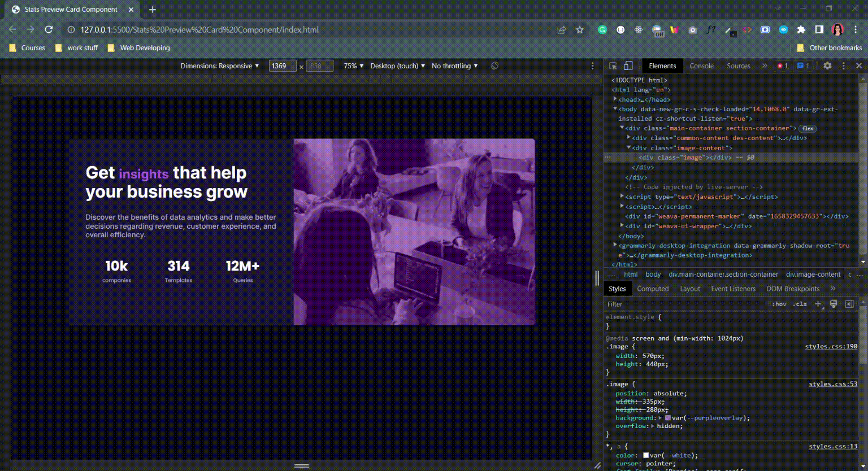Click body in the breadcrumb trail

pos(653,274)
